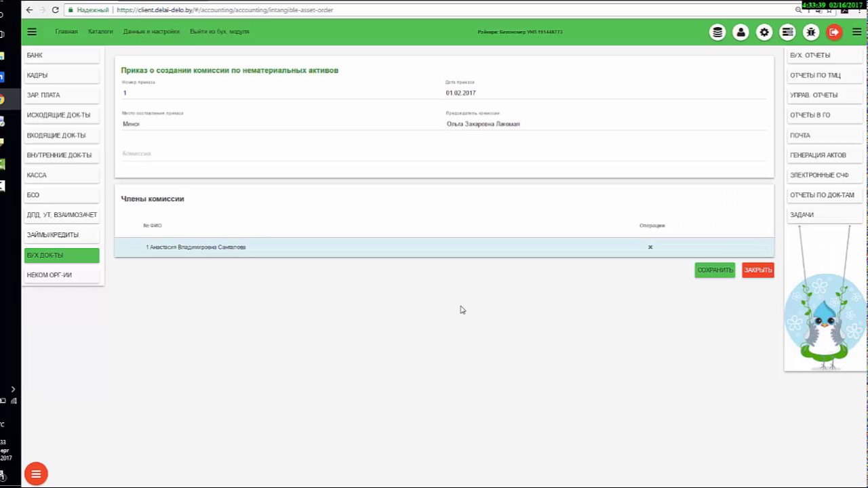Go back in the browser
This screenshot has width=868, height=488.
29,10
